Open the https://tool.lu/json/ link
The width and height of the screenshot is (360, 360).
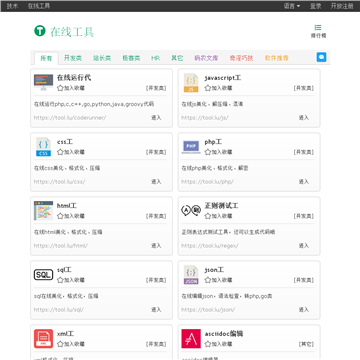click(208, 309)
